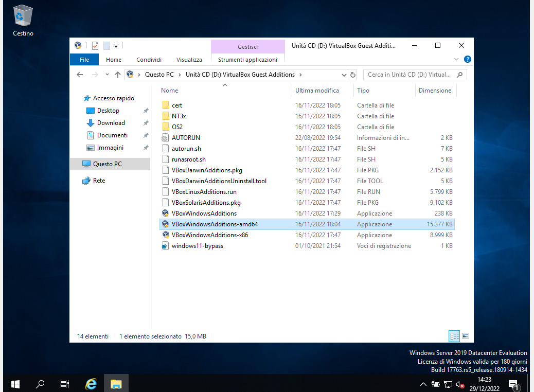Screen dimensions: 534x392
Task: Select the VBoxSolarisAdditions.pkg file
Action: [x=206, y=203]
